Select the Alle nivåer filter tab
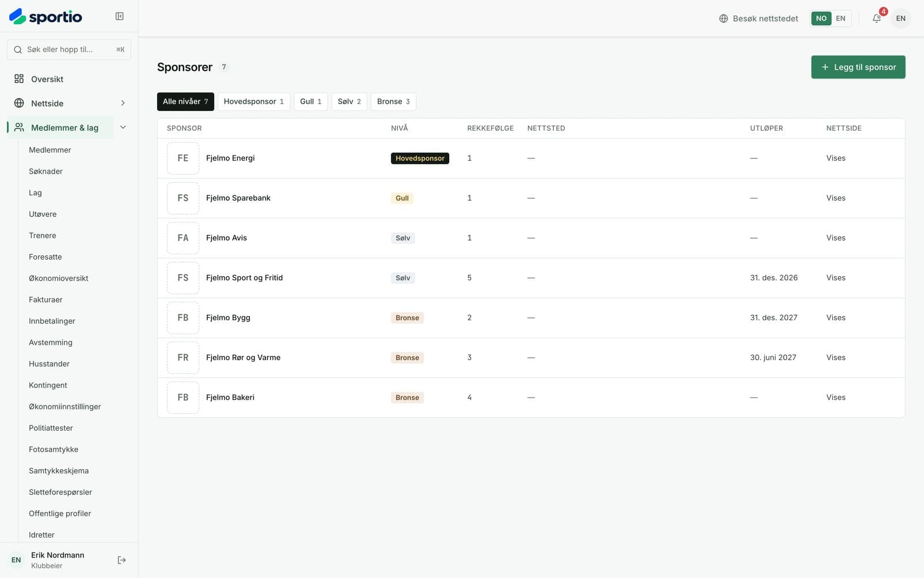924x578 pixels. point(185,102)
